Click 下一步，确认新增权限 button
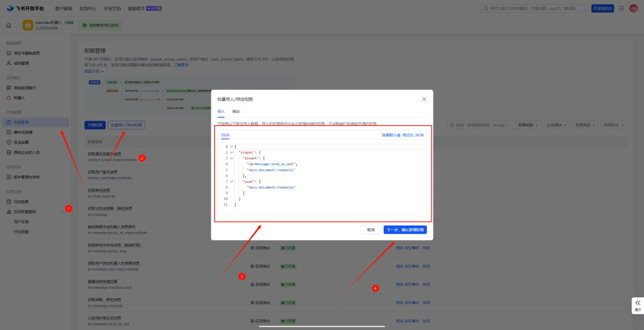 coord(405,230)
